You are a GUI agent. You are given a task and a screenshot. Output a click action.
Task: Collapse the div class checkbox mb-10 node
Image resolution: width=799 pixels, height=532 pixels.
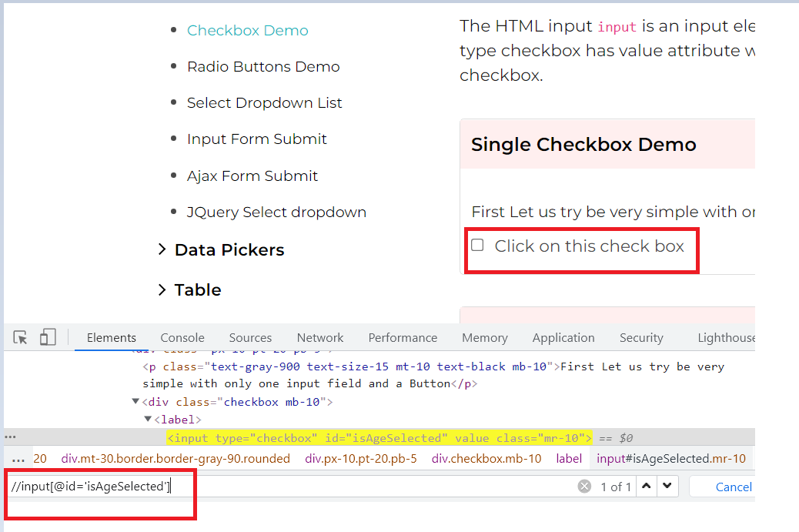tap(135, 402)
